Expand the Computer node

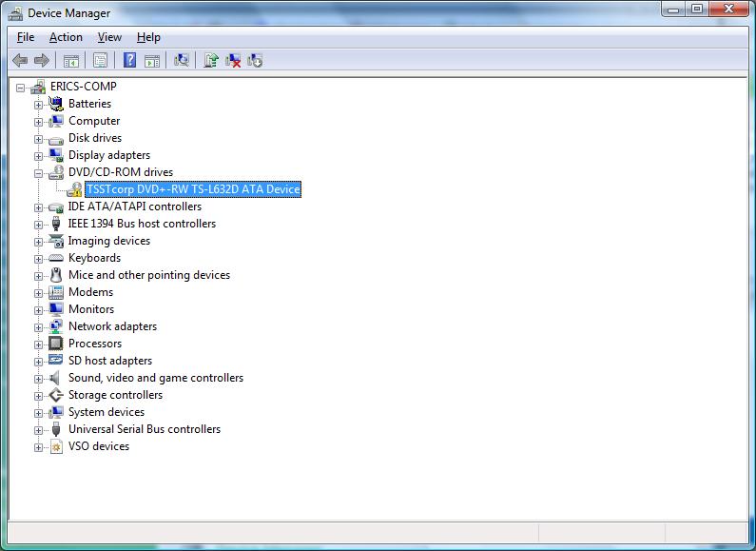(x=38, y=122)
